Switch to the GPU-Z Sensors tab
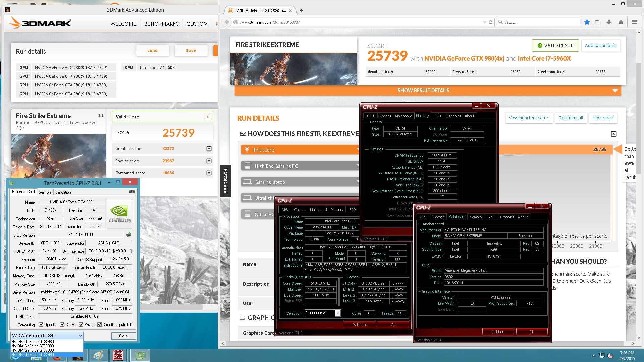 pyautogui.click(x=45, y=192)
